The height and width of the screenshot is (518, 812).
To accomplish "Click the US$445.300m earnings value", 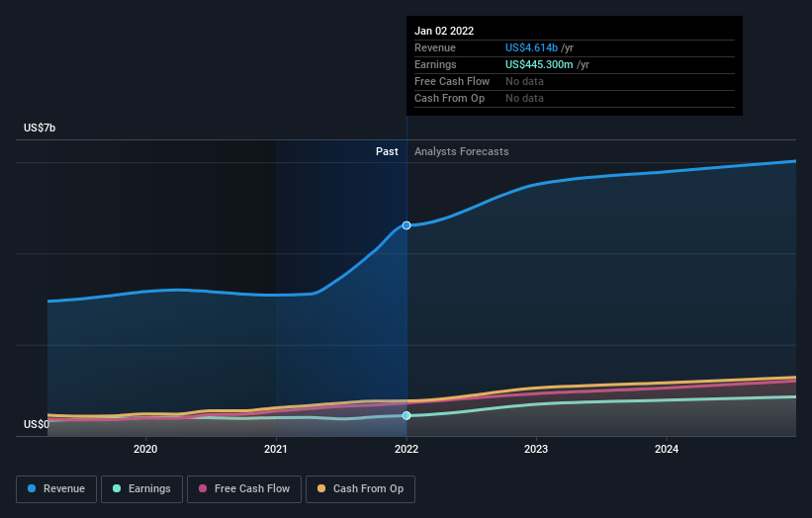I will click(539, 64).
